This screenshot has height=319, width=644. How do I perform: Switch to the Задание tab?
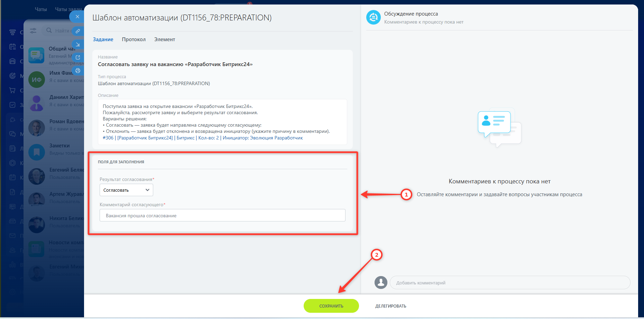(103, 39)
